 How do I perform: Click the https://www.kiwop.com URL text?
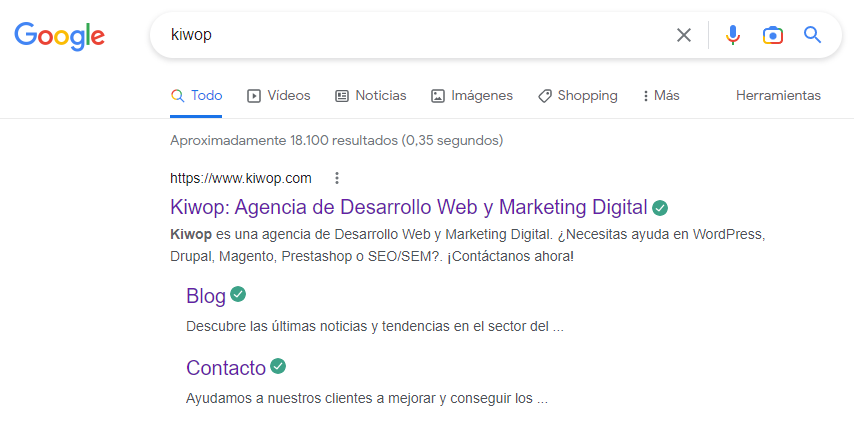click(241, 178)
